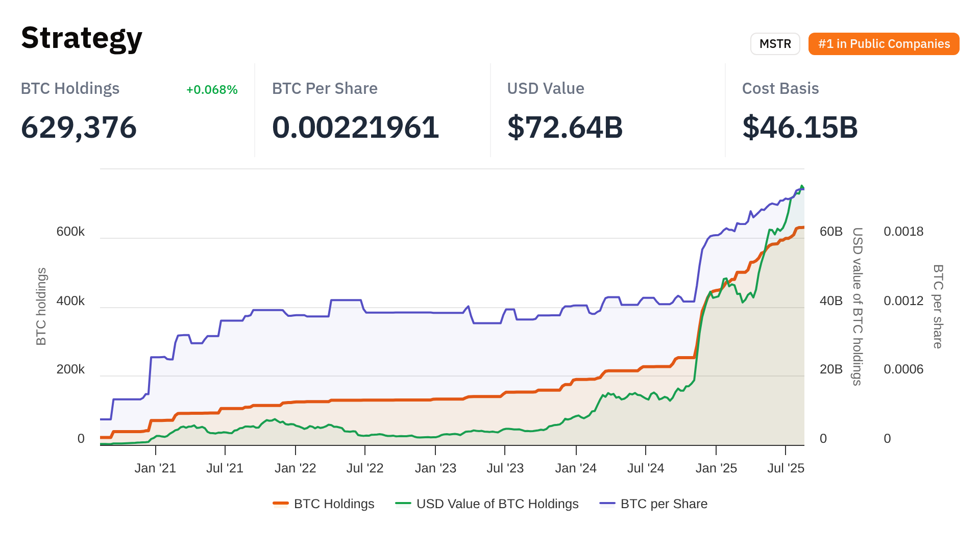Click the green USD Value legend swatch
980x551 pixels.
[403, 504]
